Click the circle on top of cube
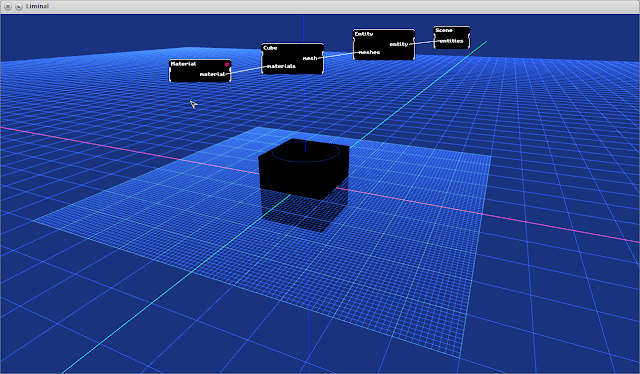The width and height of the screenshot is (640, 374). click(x=305, y=152)
